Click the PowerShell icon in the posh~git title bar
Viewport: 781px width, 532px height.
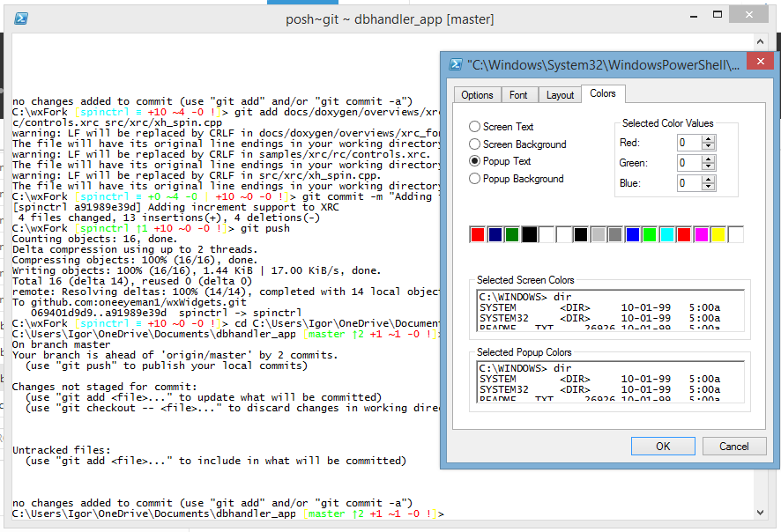pos(21,18)
